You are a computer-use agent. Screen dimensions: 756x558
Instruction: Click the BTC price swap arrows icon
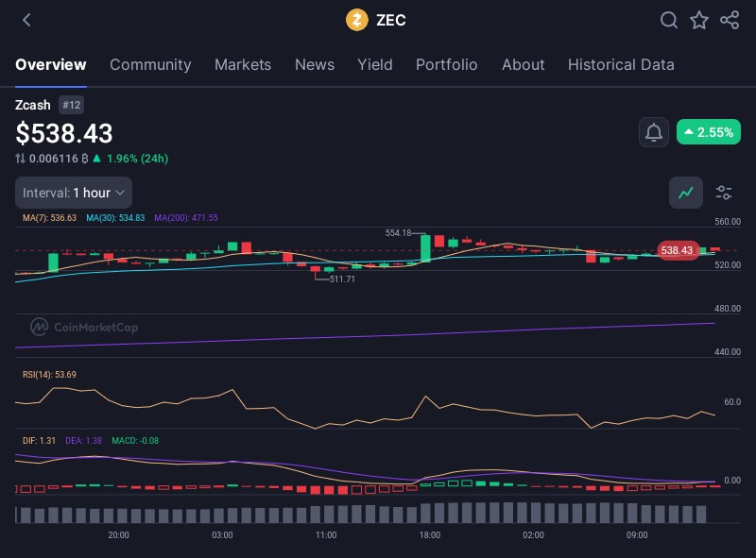(x=20, y=159)
